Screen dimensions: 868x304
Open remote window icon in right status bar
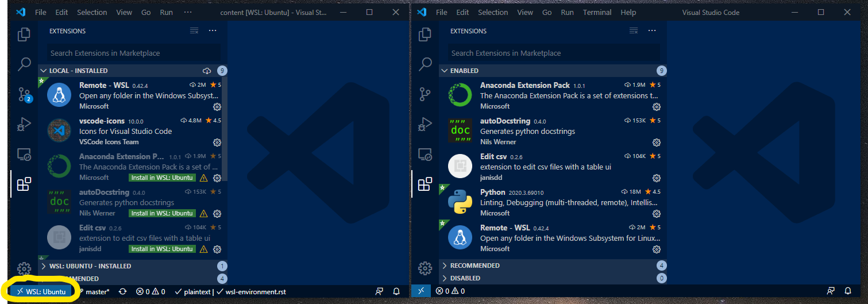(x=421, y=291)
